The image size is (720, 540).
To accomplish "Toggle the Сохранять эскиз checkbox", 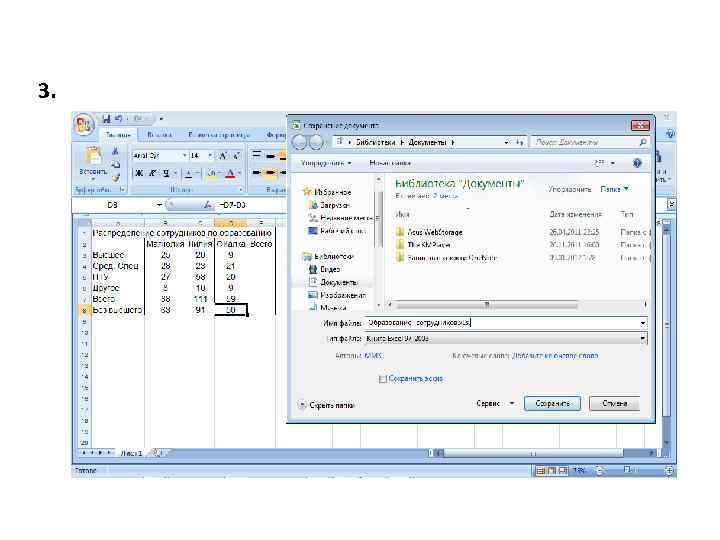I will pyautogui.click(x=382, y=379).
